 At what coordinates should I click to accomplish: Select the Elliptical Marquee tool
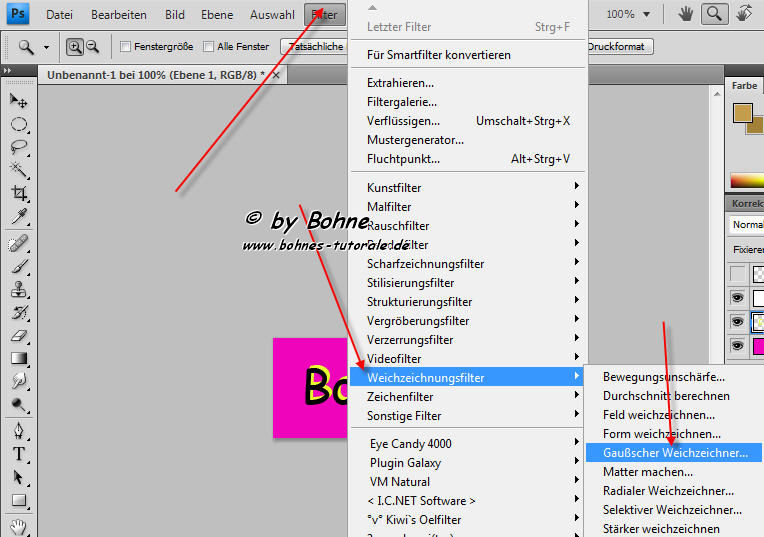coord(19,125)
